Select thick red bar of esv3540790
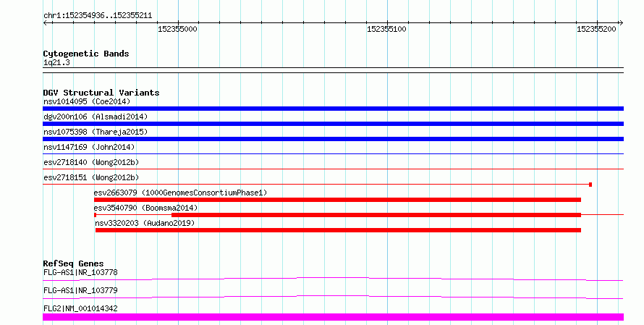 pos(376,215)
